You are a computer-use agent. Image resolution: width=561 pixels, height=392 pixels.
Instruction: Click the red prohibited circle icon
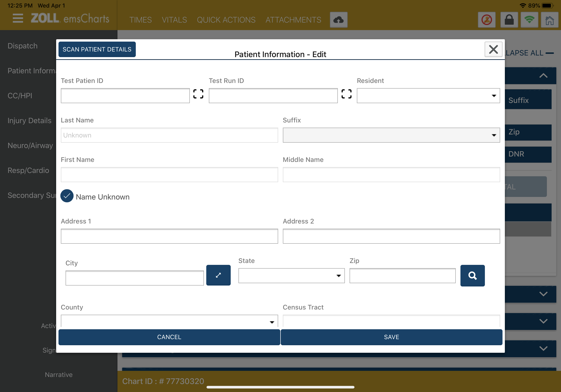[x=487, y=20]
